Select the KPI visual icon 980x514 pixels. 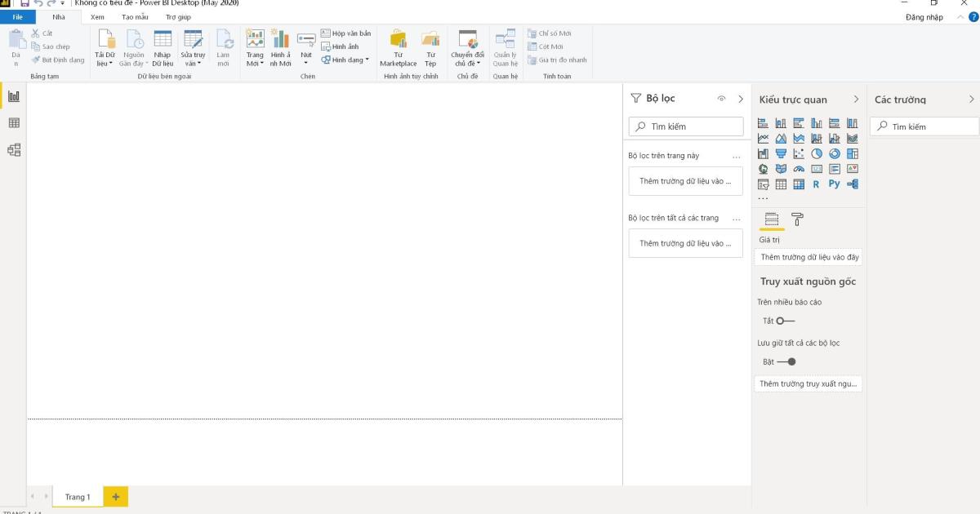click(x=853, y=169)
